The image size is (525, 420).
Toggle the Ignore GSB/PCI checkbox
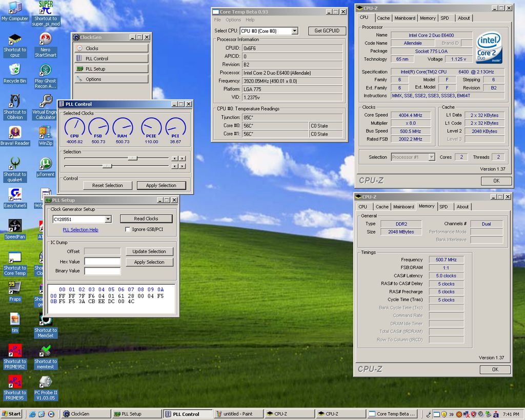(x=128, y=230)
